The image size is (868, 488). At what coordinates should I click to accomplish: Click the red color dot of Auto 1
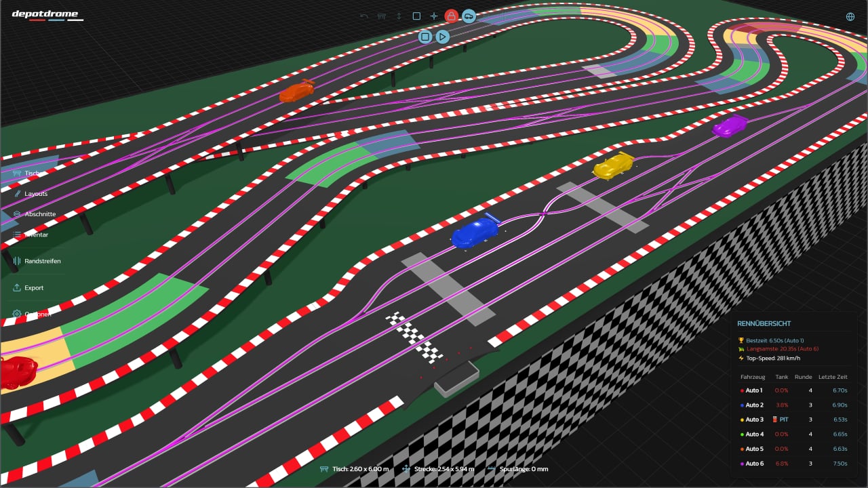coord(743,390)
